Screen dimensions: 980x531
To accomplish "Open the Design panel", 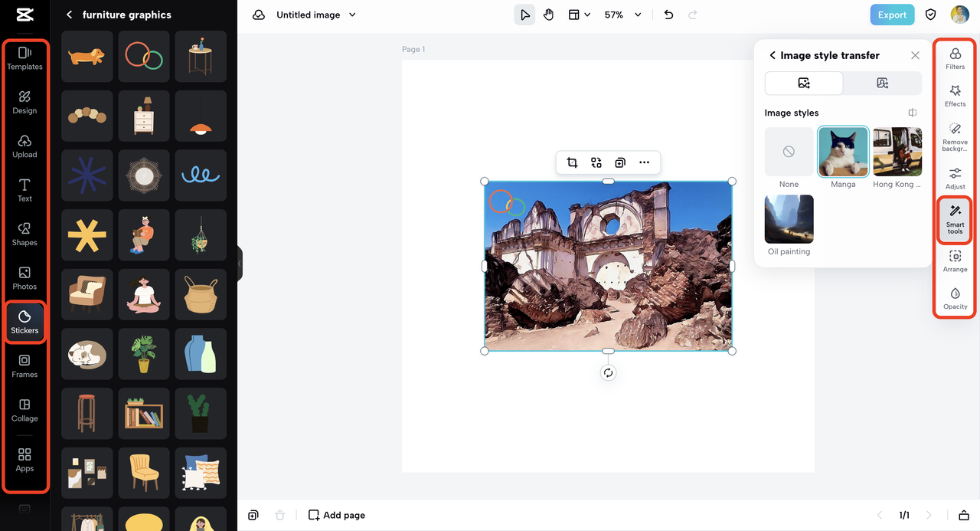I will tap(24, 102).
